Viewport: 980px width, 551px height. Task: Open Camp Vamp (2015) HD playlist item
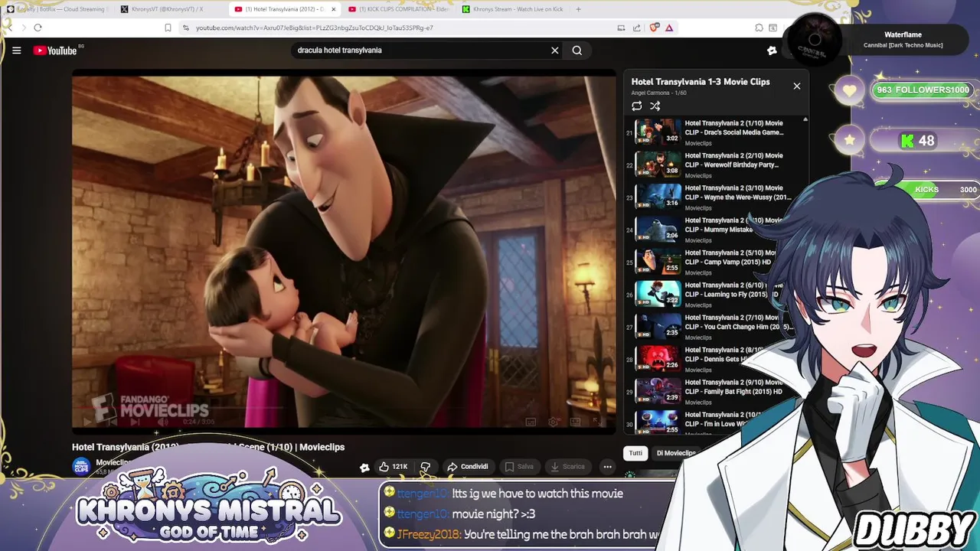pyautogui.click(x=716, y=260)
